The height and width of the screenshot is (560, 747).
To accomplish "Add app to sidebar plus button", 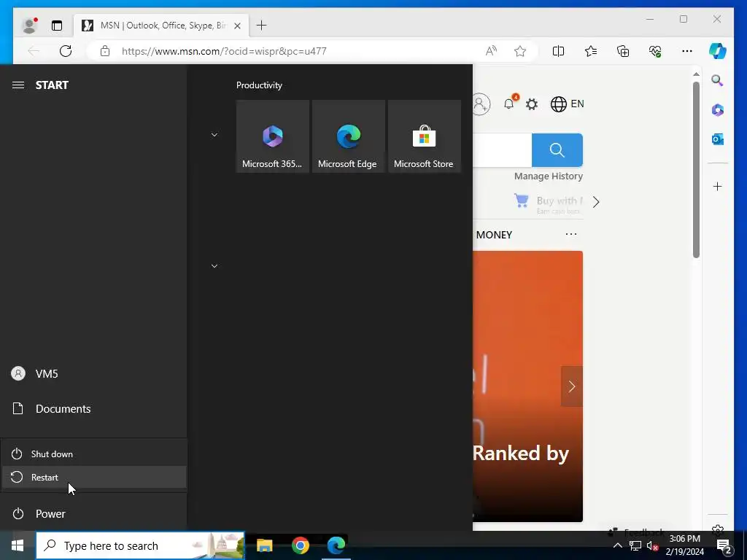I will [x=718, y=186].
